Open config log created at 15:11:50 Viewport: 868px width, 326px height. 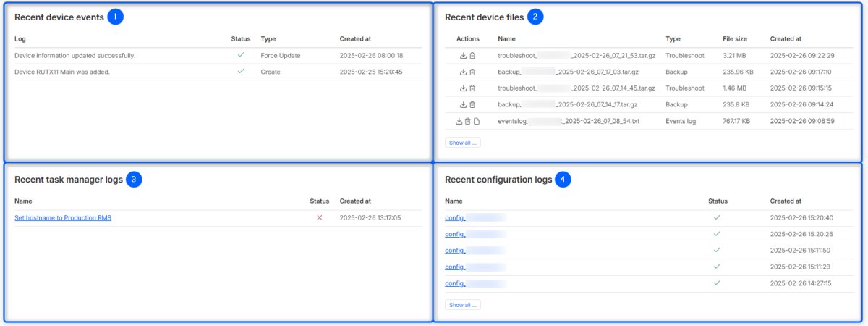(455, 250)
